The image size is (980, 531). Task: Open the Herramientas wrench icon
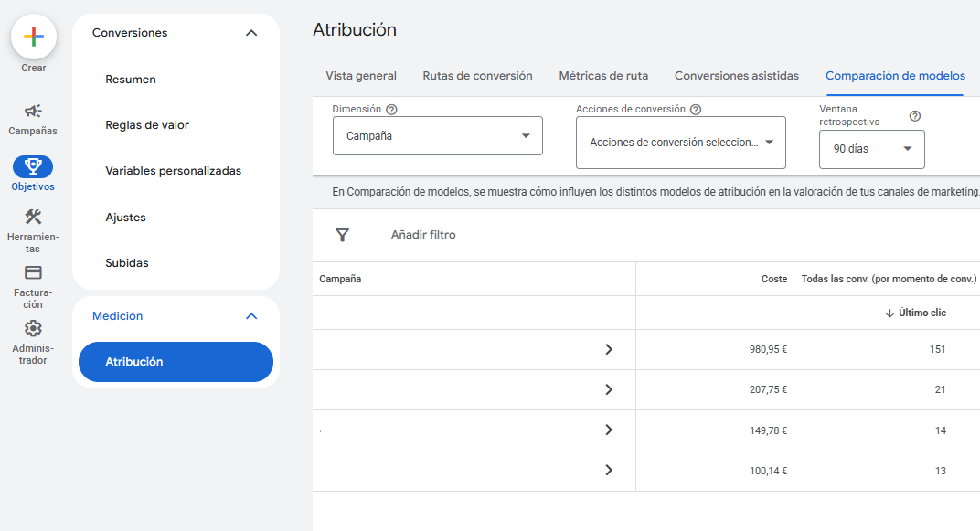33,219
